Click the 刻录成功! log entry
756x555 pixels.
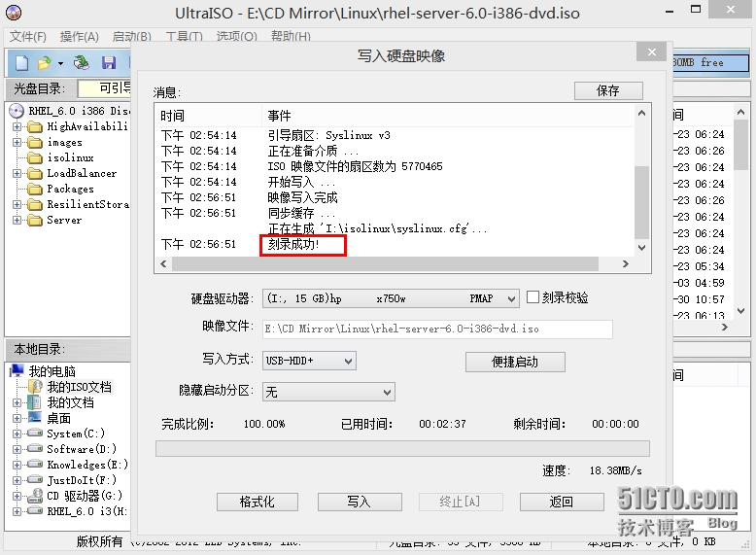[x=293, y=245]
